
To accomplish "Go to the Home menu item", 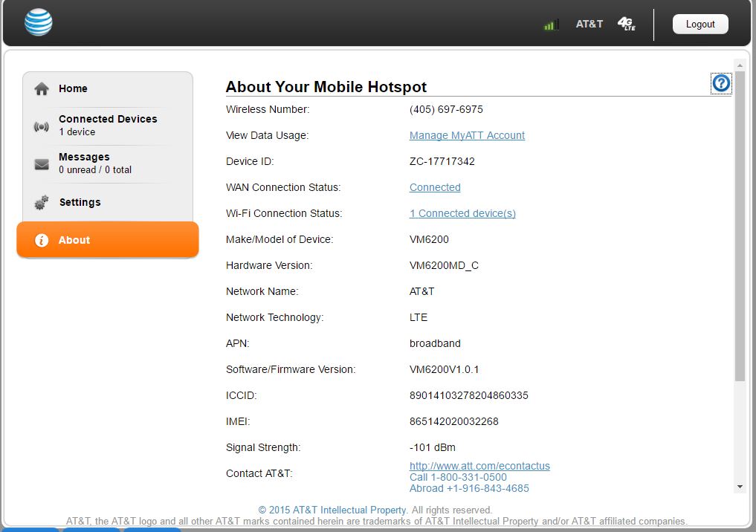I will coord(73,88).
